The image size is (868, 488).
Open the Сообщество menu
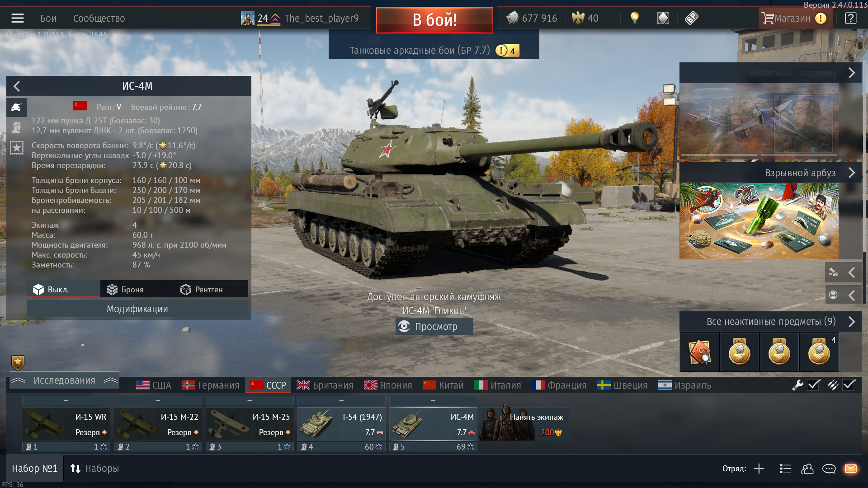(x=99, y=19)
